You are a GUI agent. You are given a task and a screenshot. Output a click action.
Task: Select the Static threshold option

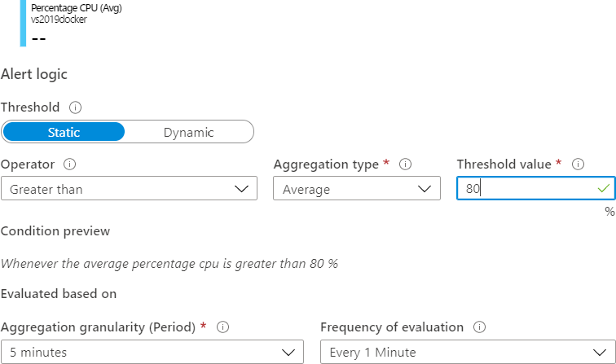(x=64, y=132)
